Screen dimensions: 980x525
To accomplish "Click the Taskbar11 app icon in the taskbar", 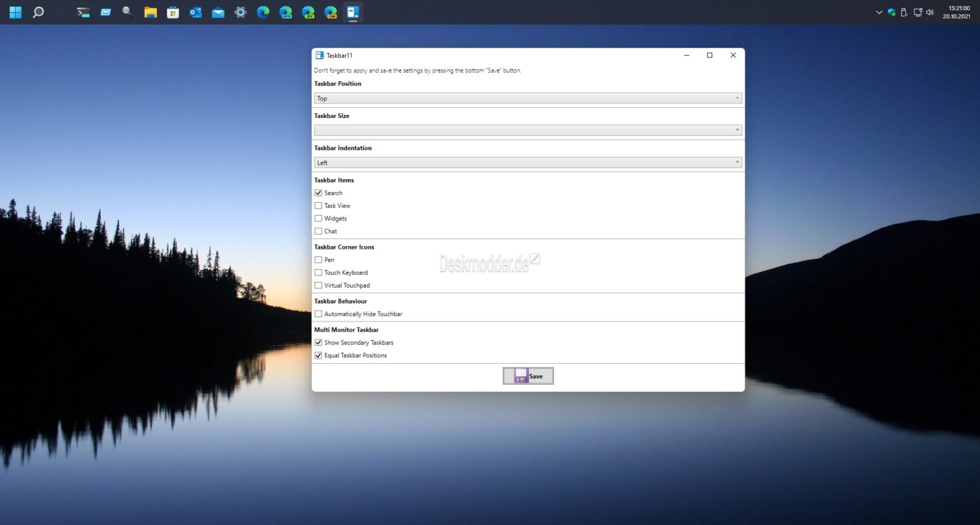I will coord(353,11).
